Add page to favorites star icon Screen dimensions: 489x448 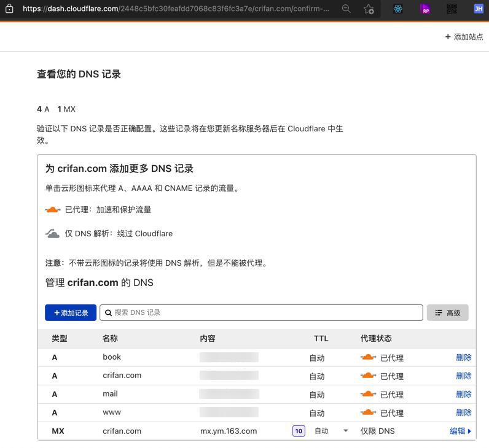[369, 9]
